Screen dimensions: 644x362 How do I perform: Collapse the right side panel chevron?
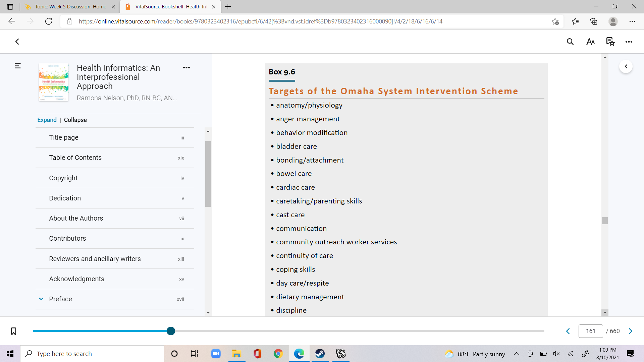tap(626, 66)
